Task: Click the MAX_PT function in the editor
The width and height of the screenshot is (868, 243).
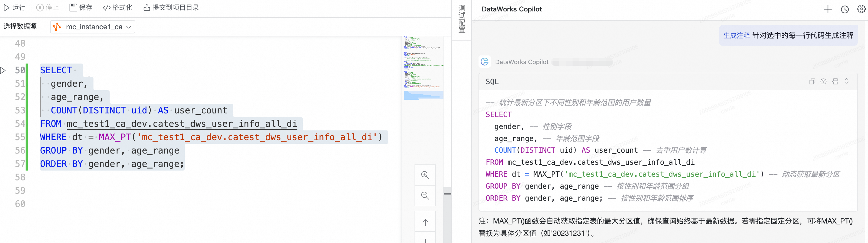Action: click(x=115, y=137)
